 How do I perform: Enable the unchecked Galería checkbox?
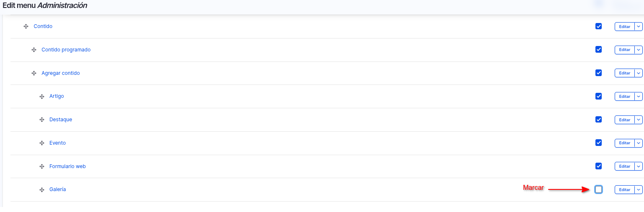[599, 189]
